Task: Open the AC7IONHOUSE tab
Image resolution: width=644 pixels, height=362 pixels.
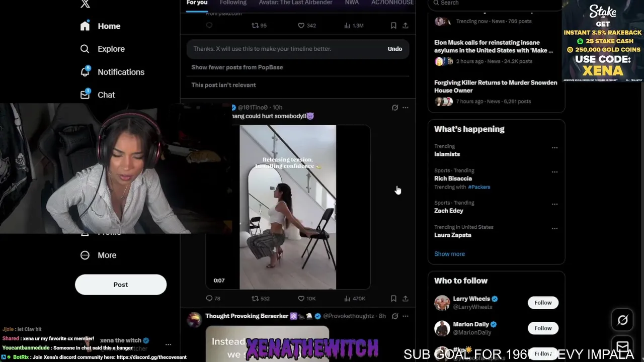Action: coord(392,3)
